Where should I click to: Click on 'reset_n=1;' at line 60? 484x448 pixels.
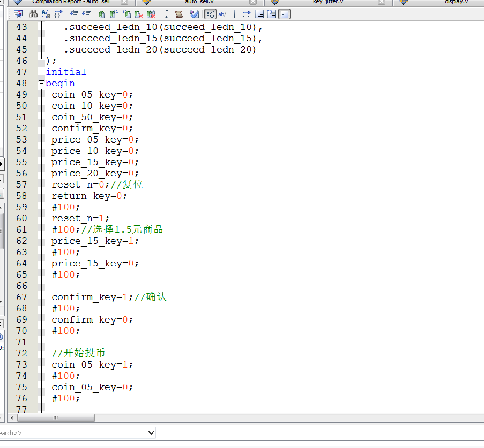[80, 219]
